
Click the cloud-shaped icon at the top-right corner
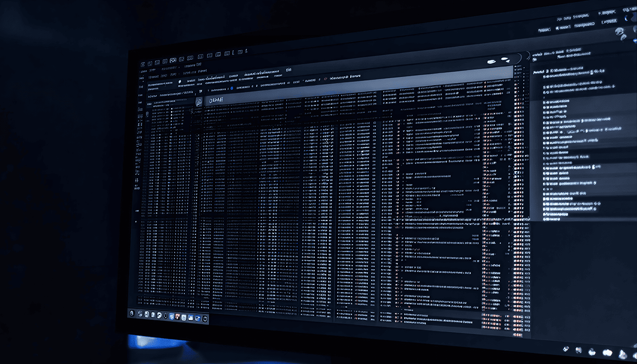[620, 32]
